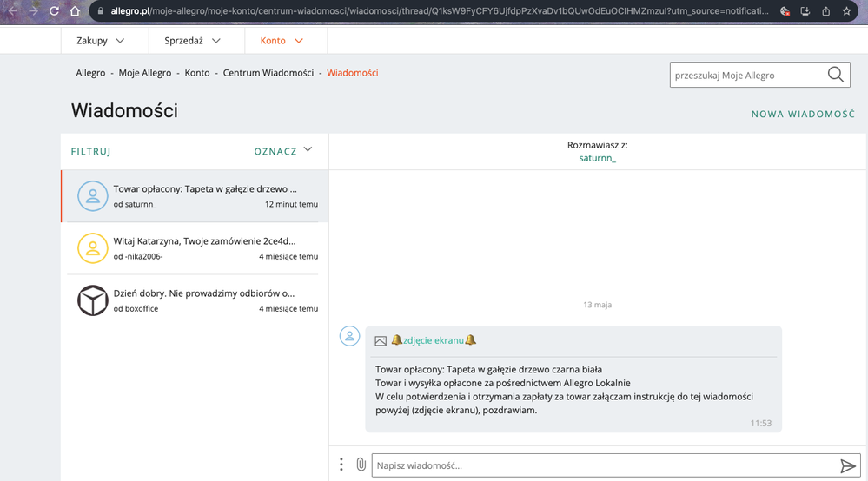Click sender avatar beside the message bubble
The height and width of the screenshot is (481, 868).
click(349, 336)
